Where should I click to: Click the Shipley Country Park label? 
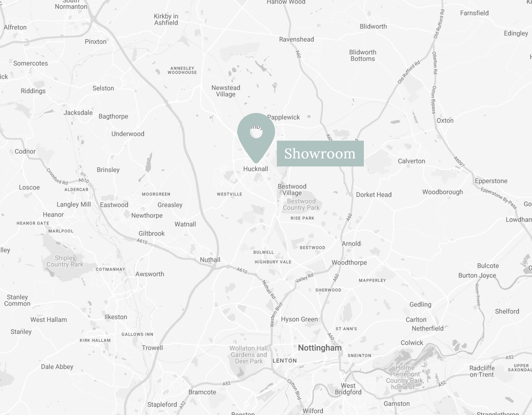pyautogui.click(x=65, y=261)
